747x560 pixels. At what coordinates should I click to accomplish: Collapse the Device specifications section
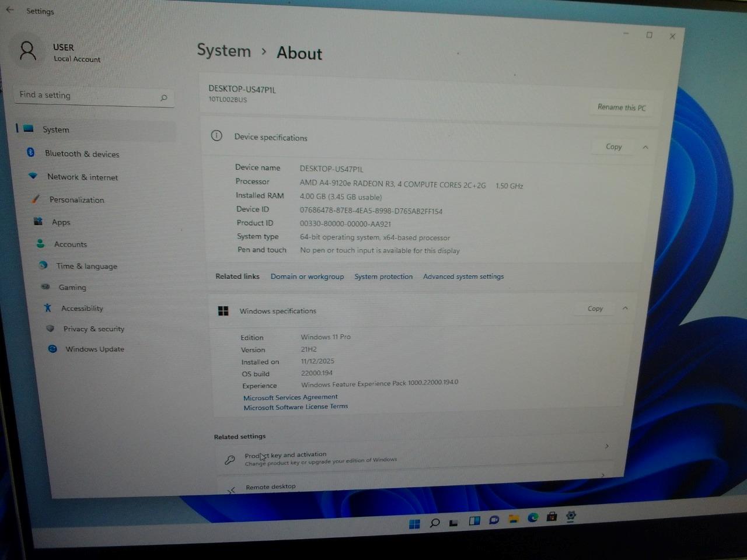coord(645,148)
